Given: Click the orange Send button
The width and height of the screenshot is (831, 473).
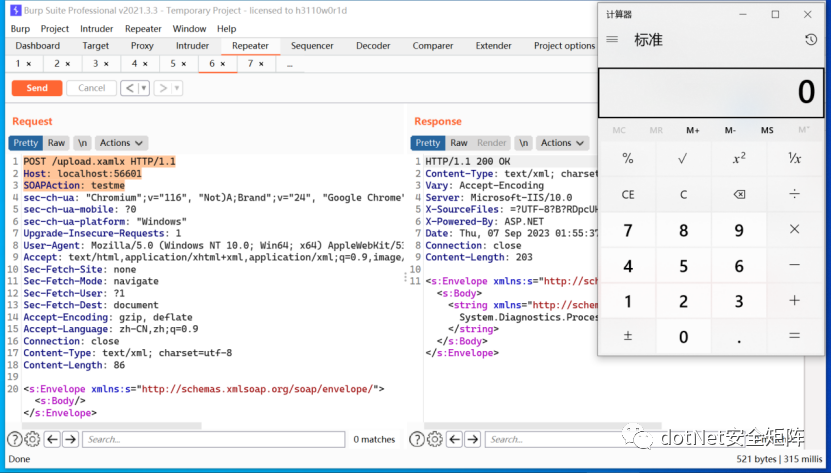Looking at the screenshot, I should 37,88.
